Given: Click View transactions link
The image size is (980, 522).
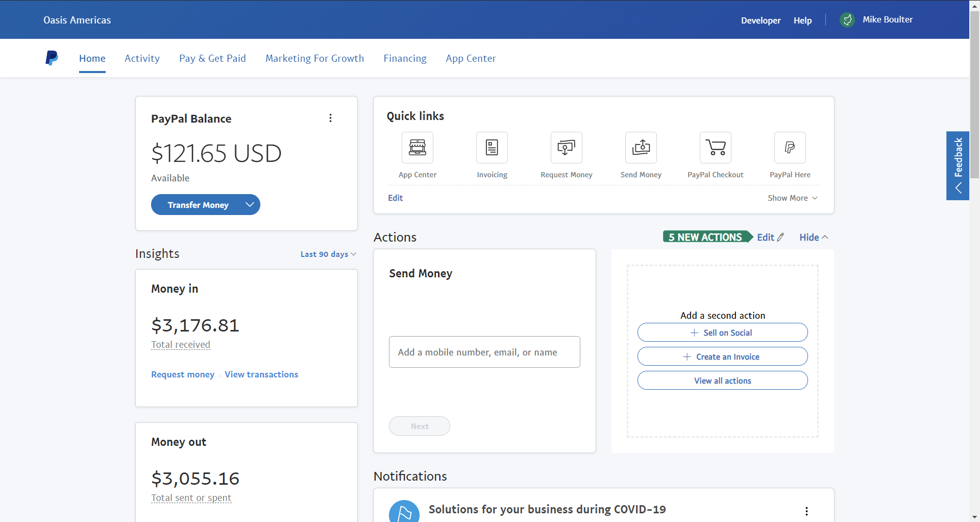Looking at the screenshot, I should (261, 374).
